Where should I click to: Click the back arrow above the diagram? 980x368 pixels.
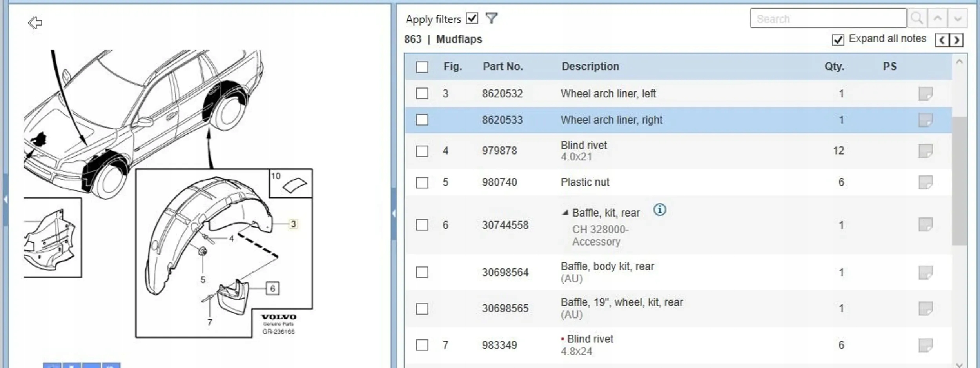tap(35, 23)
